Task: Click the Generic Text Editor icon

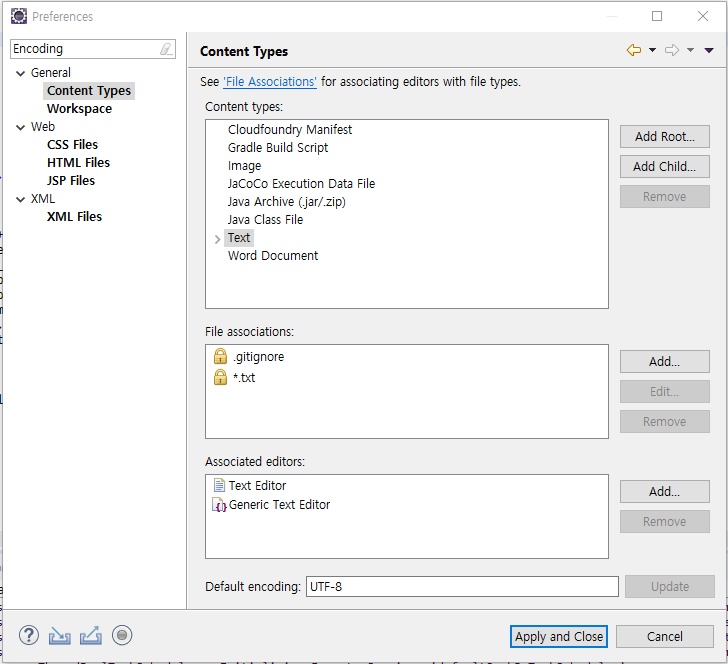Action: tap(219, 505)
